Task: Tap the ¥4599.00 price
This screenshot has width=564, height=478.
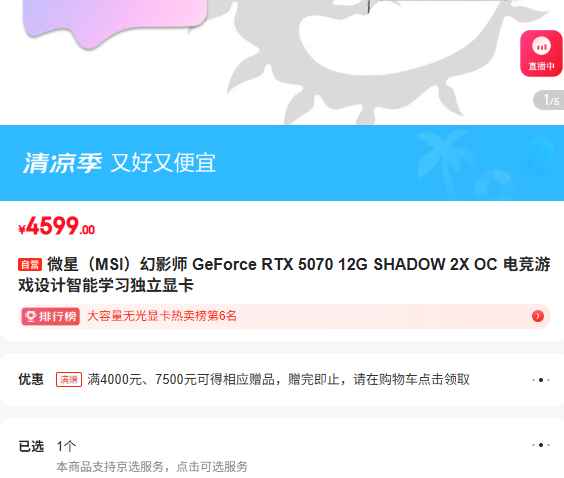Action: tap(56, 226)
